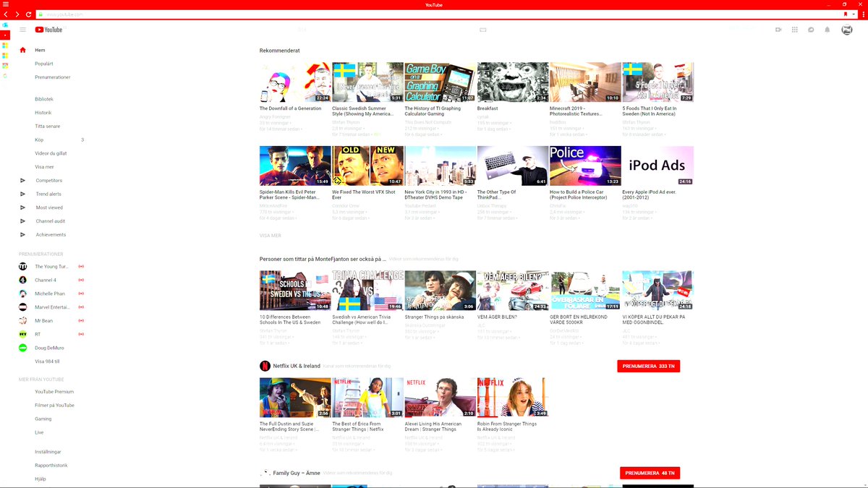Open Gaming in the sidebar
868x488 pixels.
coord(43,419)
